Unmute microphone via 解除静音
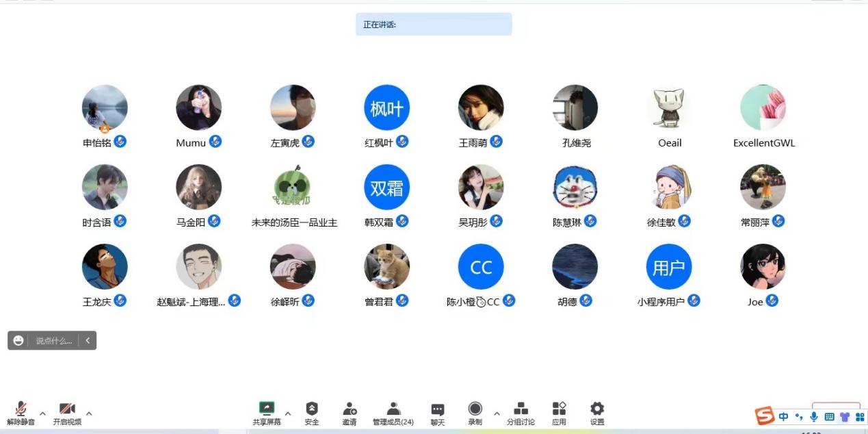The height and width of the screenshot is (434, 868). (x=21, y=413)
